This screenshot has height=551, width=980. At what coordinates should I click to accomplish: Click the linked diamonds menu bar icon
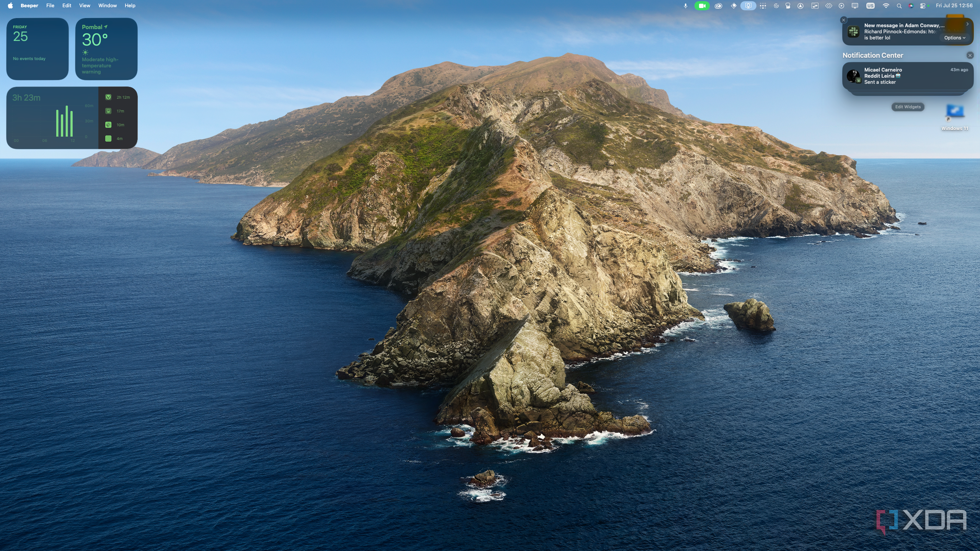tap(828, 6)
